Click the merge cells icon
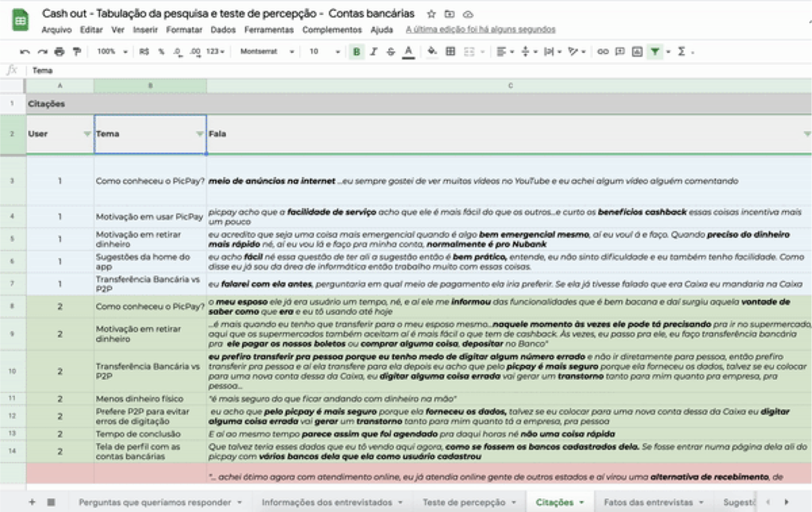This screenshot has width=812, height=512. [x=469, y=52]
